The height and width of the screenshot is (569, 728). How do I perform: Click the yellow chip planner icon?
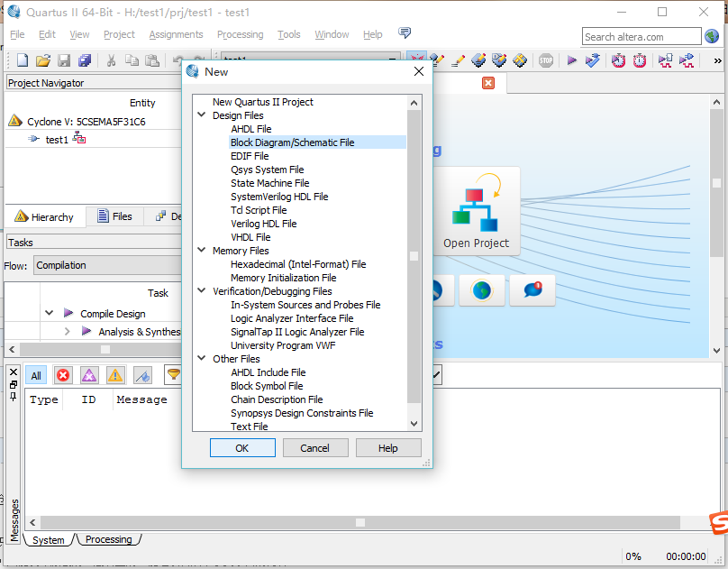520,60
